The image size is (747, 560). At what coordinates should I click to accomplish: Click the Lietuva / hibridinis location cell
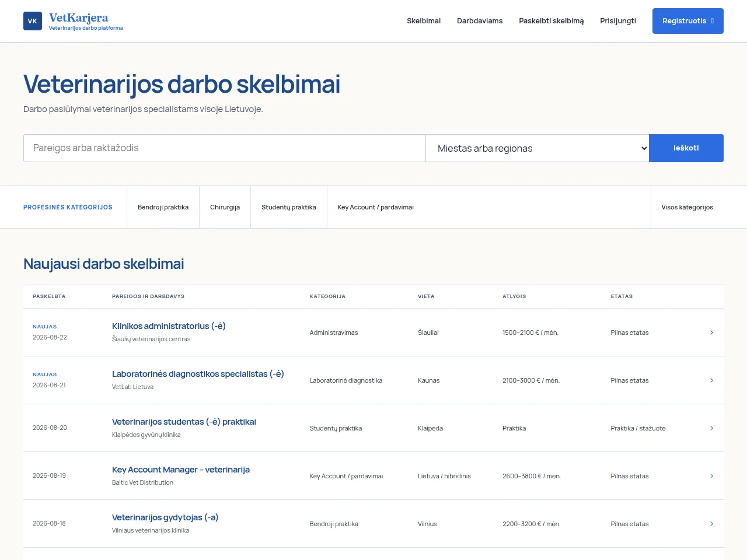click(444, 476)
